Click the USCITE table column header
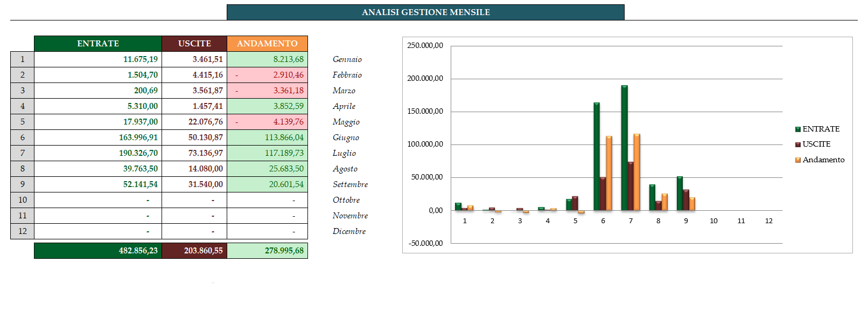 [194, 44]
